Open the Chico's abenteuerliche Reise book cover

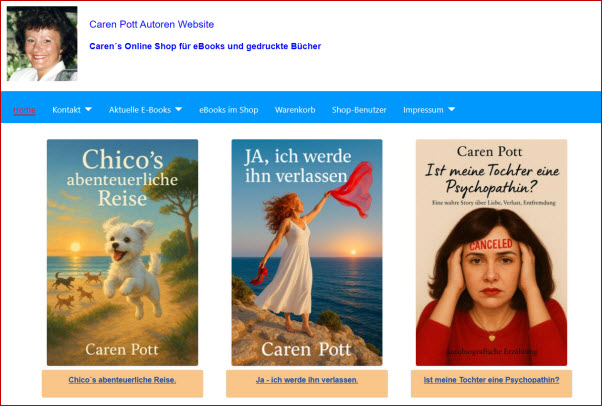122,252
